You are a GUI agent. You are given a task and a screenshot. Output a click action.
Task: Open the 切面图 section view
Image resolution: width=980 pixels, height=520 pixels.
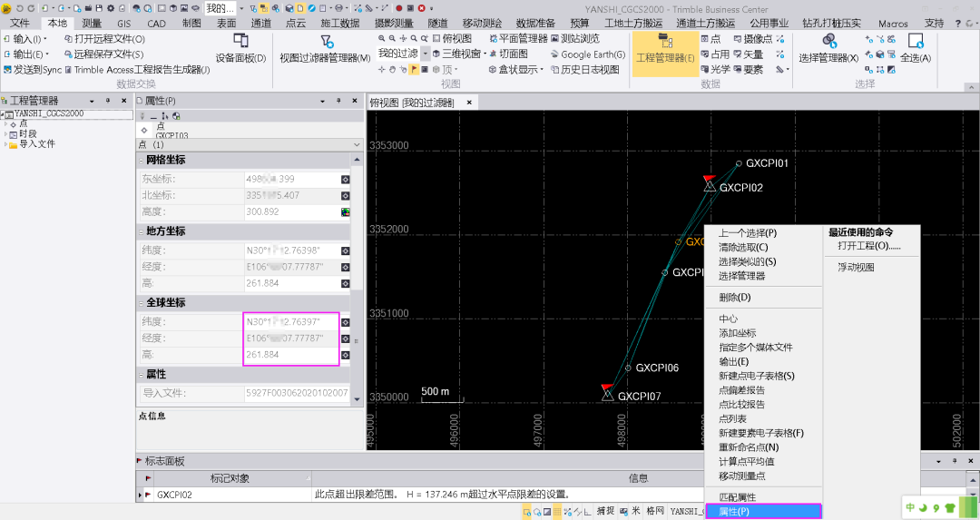point(508,54)
